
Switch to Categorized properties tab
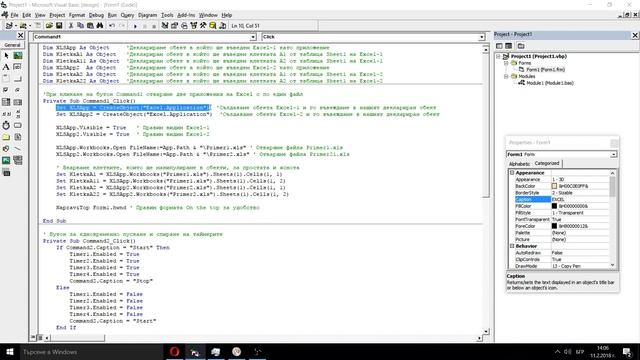tap(547, 163)
